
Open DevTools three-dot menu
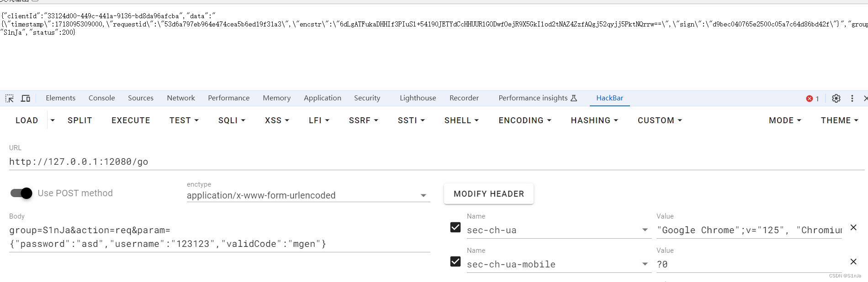852,98
